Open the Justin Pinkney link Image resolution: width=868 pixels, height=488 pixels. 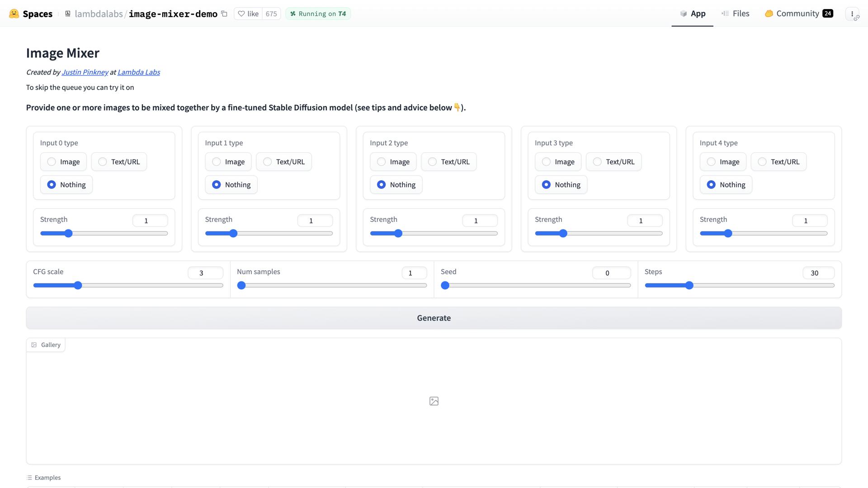click(85, 72)
